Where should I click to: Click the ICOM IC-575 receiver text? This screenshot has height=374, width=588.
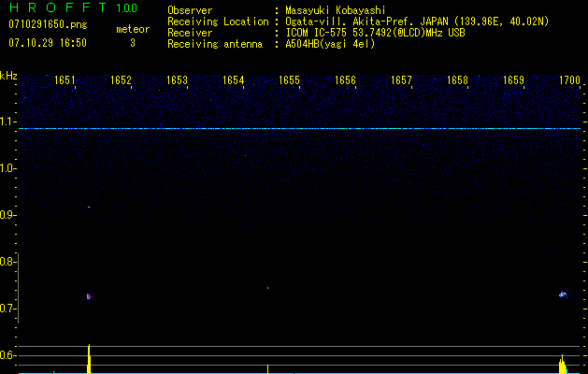[x=376, y=33]
